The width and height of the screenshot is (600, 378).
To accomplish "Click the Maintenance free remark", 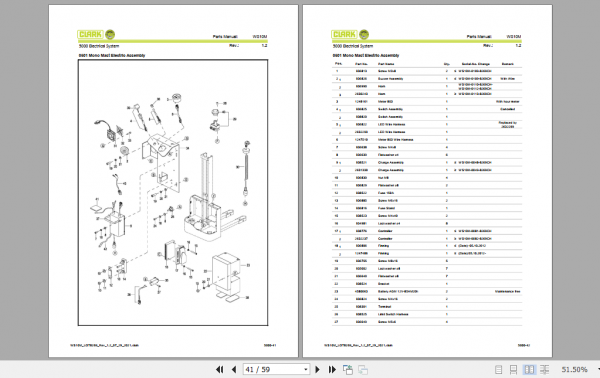I will pyautogui.click(x=507, y=292).
